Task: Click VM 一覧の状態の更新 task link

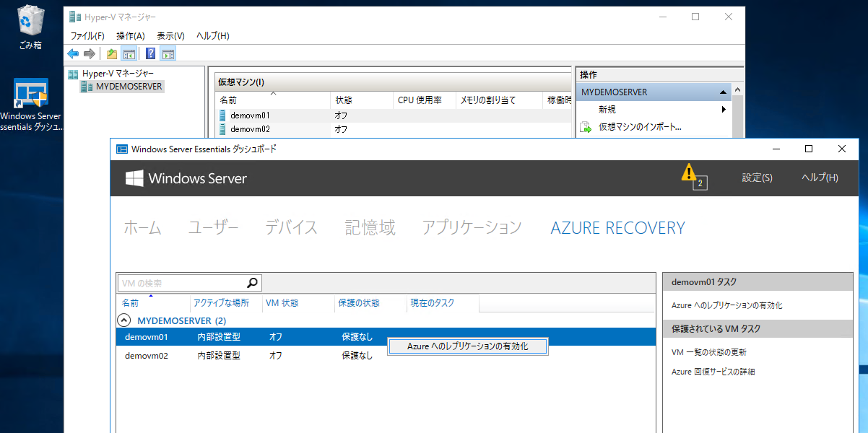Action: pyautogui.click(x=709, y=352)
